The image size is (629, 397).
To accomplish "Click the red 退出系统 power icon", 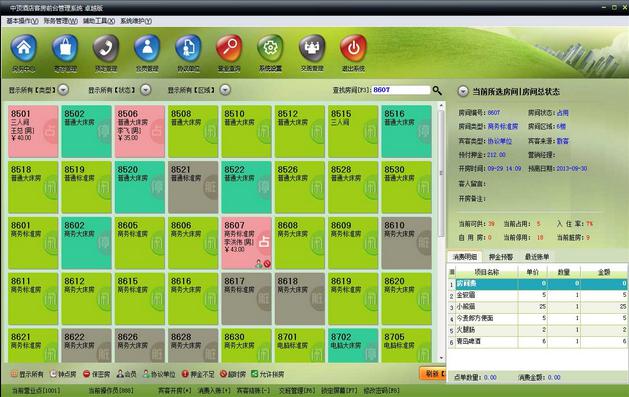I will tap(353, 49).
